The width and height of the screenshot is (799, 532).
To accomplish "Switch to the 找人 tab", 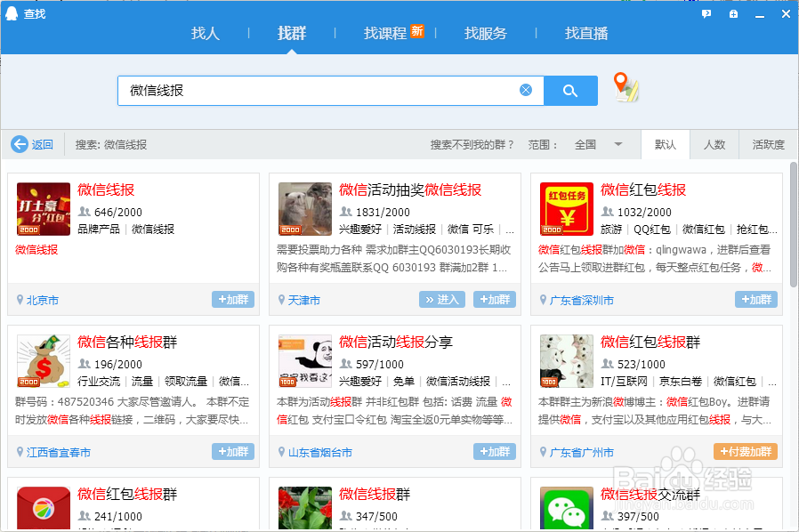I will tap(206, 33).
